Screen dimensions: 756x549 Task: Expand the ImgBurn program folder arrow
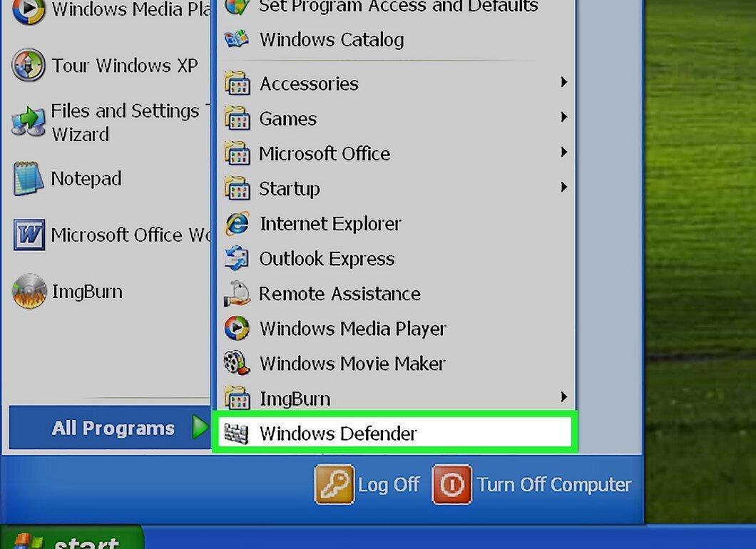563,397
